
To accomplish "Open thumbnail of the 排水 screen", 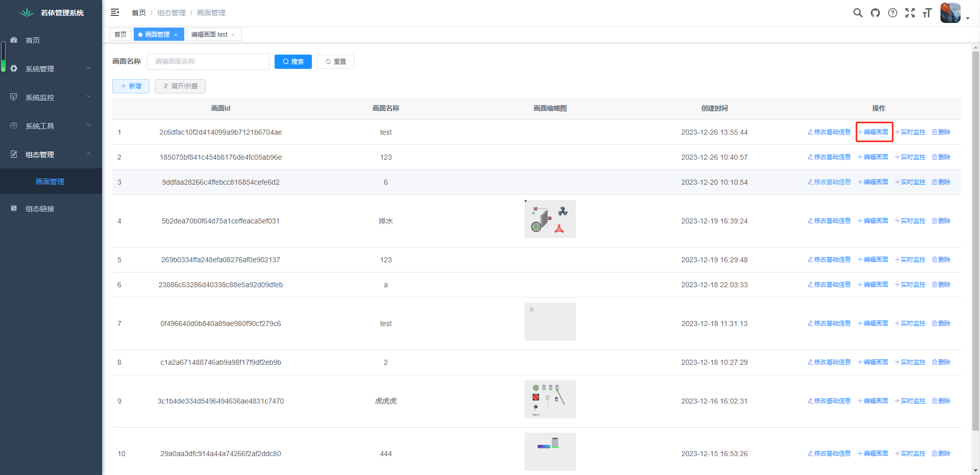I will (550, 219).
